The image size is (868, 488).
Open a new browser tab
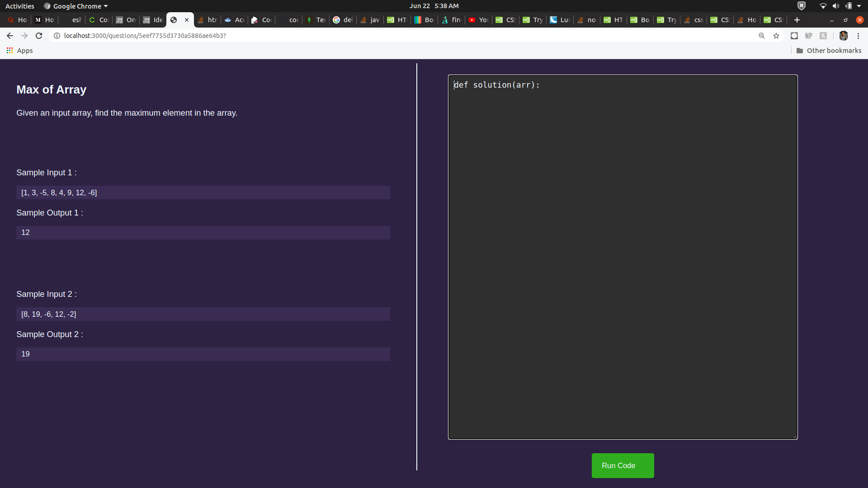797,20
